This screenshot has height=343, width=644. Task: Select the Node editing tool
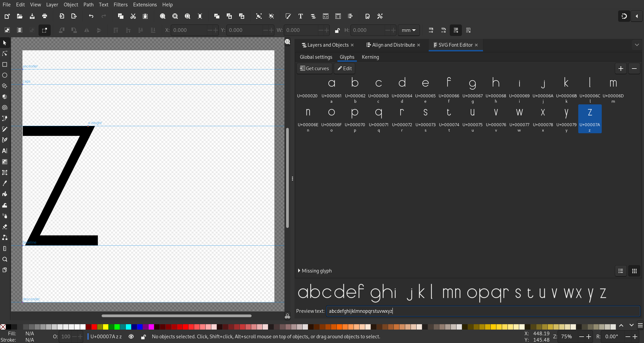[5, 54]
